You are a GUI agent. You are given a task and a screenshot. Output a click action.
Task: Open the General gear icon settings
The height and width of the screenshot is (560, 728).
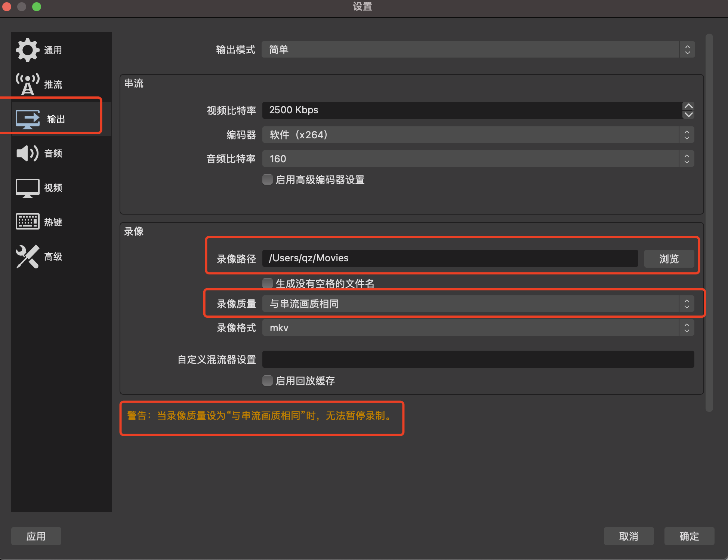click(x=28, y=50)
